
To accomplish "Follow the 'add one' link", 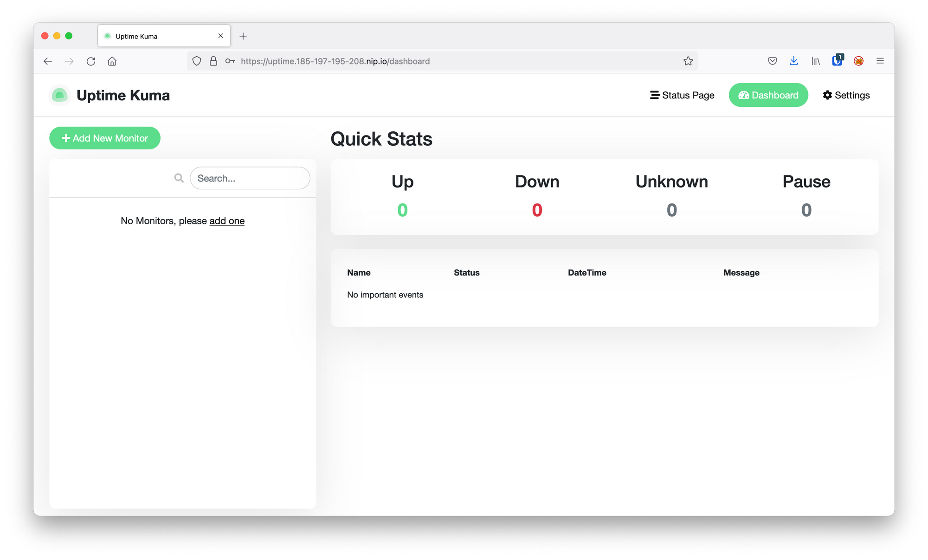I will pyautogui.click(x=227, y=221).
